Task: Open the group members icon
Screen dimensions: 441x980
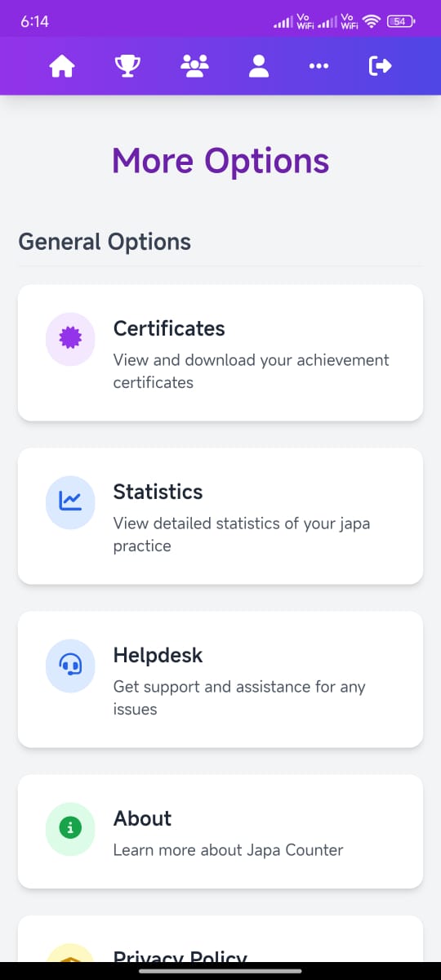Action: pyautogui.click(x=194, y=66)
